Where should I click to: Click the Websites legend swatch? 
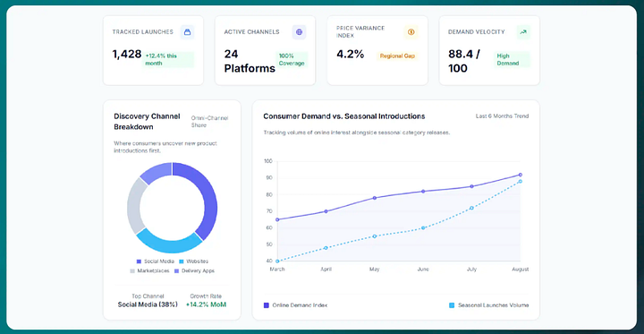coord(181,261)
